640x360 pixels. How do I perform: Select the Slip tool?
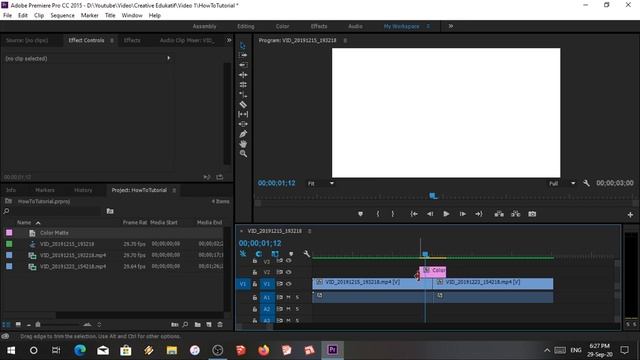(243, 114)
